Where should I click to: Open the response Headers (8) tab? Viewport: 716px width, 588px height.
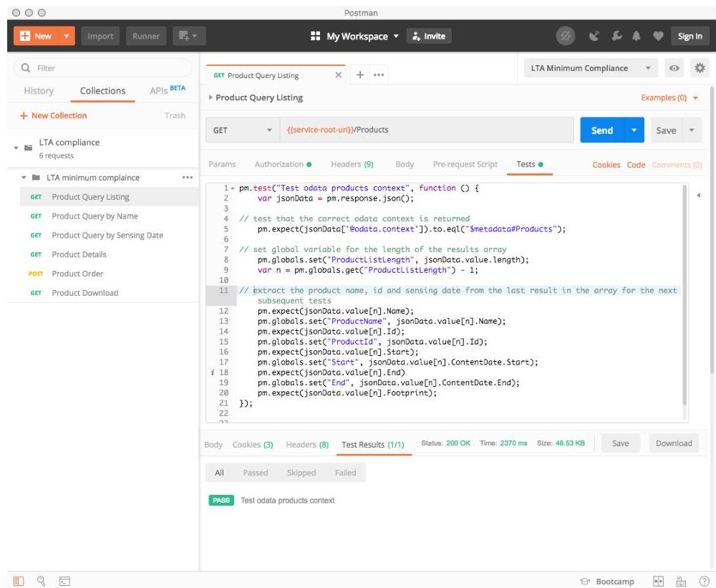[x=307, y=445]
